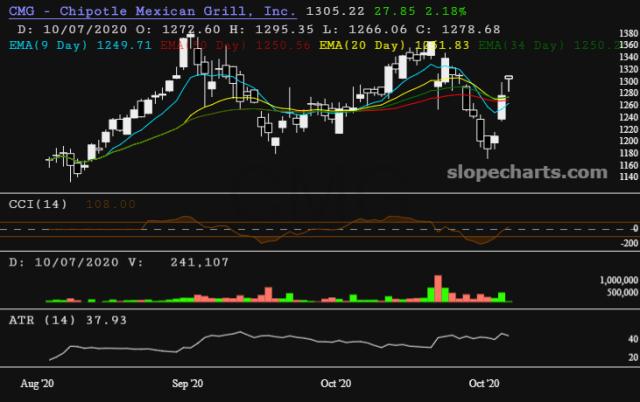
Task: Click the CMG Chipotle Mexican Grill title link
Action: 150,11
